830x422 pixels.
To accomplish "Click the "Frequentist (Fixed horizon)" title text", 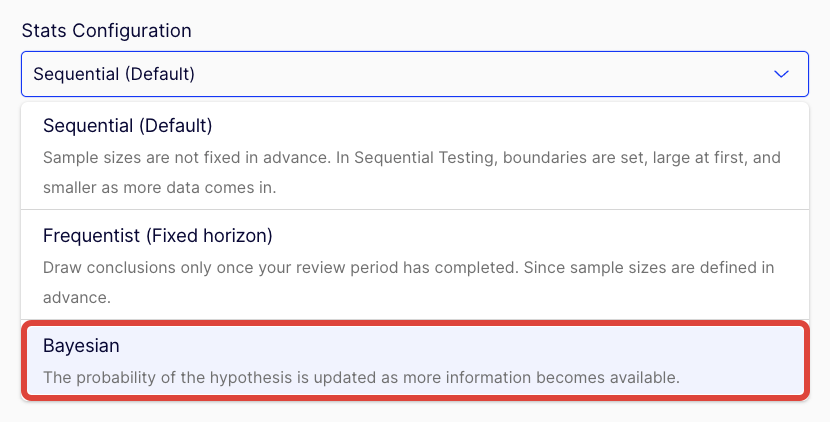I will [158, 236].
